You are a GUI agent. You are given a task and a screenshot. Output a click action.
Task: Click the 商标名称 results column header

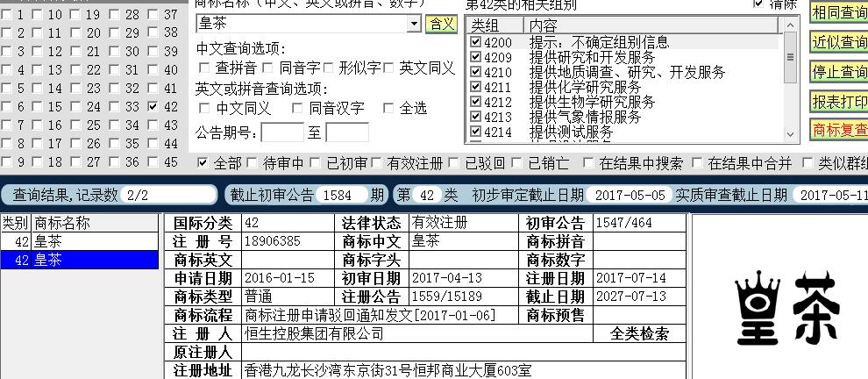[x=96, y=224]
